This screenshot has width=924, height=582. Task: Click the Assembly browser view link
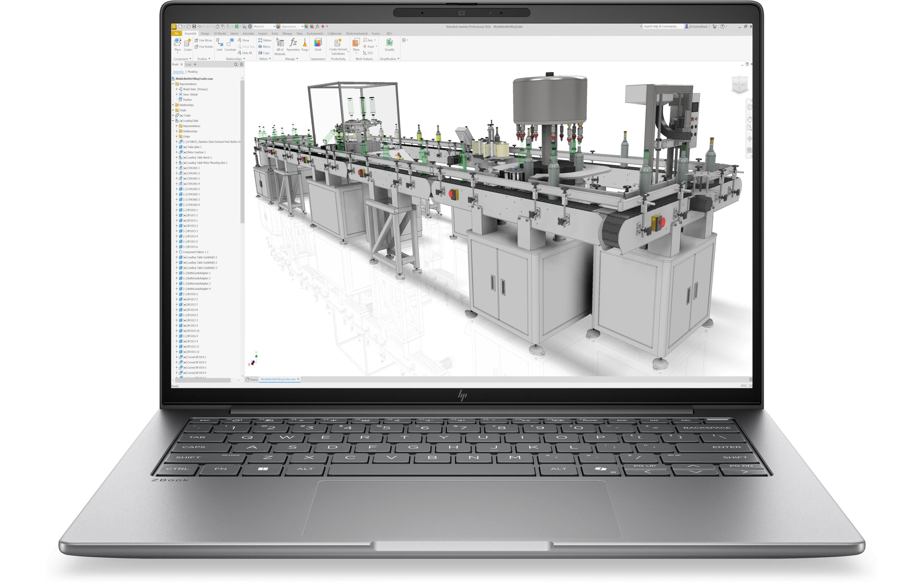(x=178, y=72)
